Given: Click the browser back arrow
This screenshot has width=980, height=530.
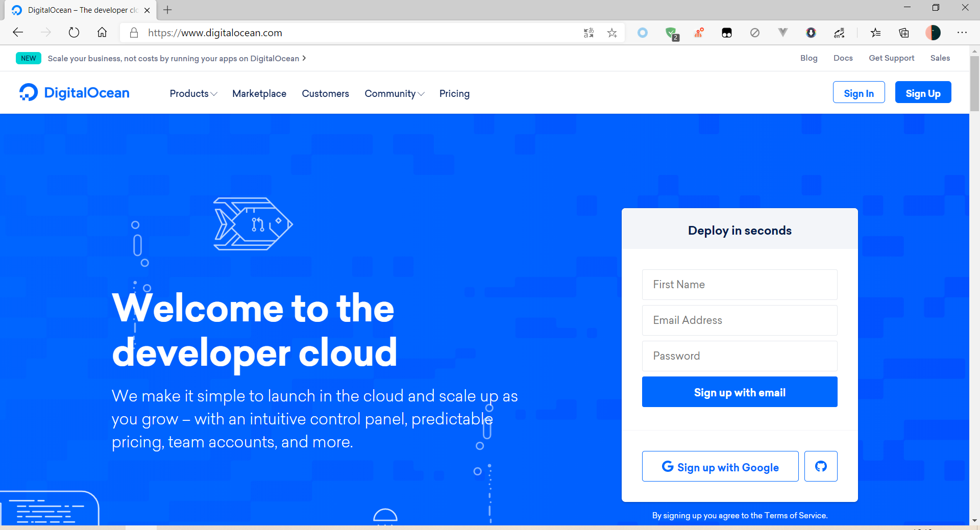Looking at the screenshot, I should (18, 33).
